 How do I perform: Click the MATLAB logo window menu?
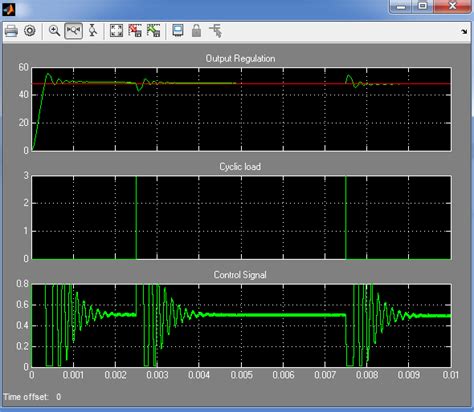tap(9, 9)
